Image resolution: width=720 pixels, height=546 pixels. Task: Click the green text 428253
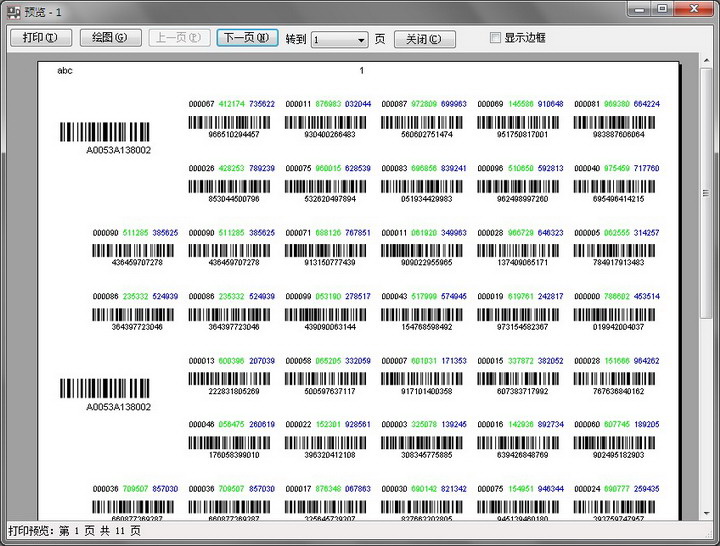pyautogui.click(x=231, y=169)
